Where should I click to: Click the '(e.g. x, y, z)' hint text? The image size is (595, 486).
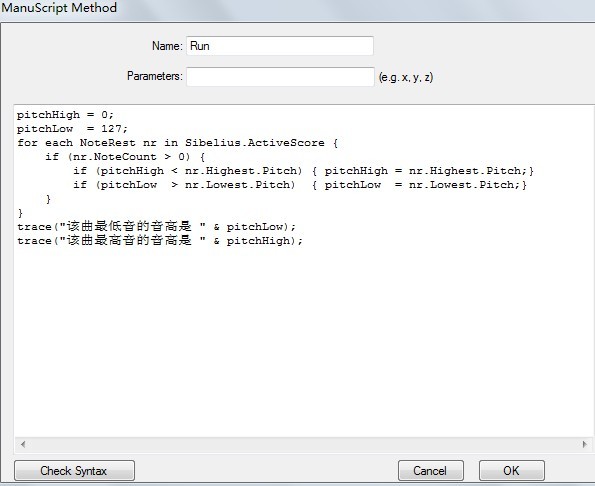[x=406, y=77]
